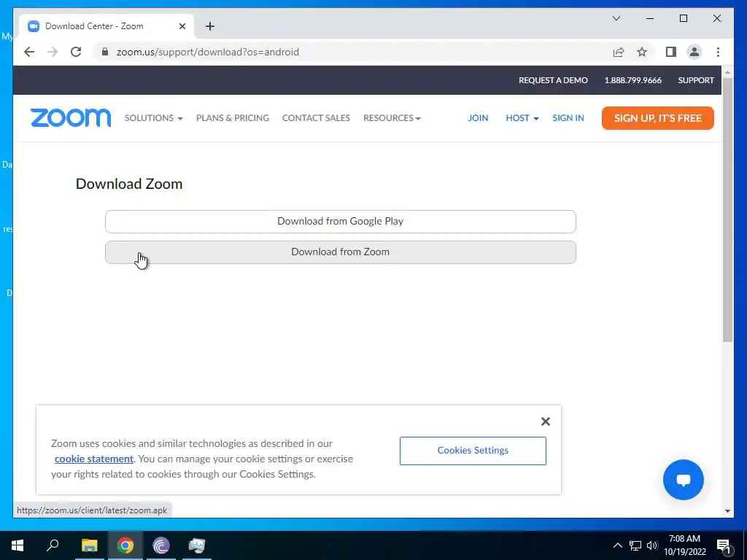
Task: Expand the SOLUTIONS dropdown
Action: coord(153,117)
